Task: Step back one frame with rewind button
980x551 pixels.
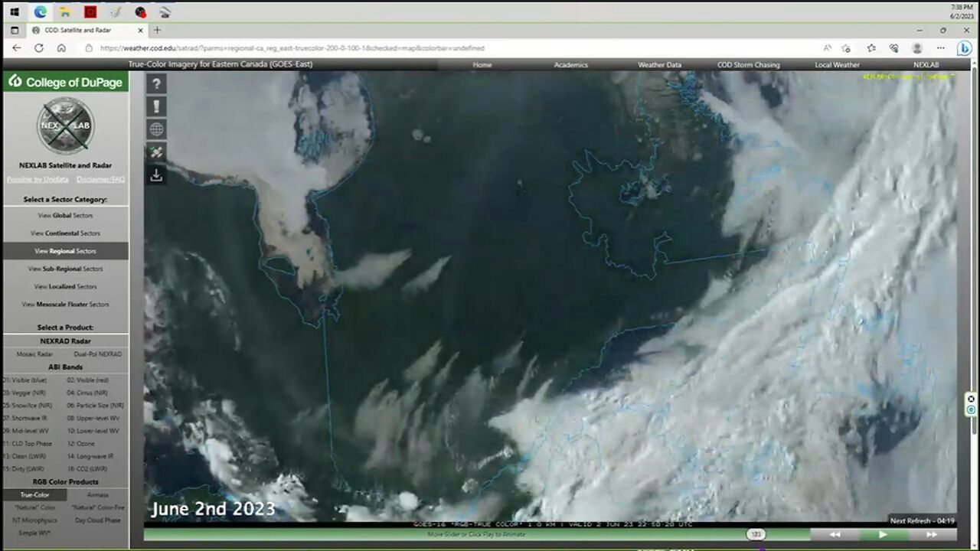Action: point(835,535)
